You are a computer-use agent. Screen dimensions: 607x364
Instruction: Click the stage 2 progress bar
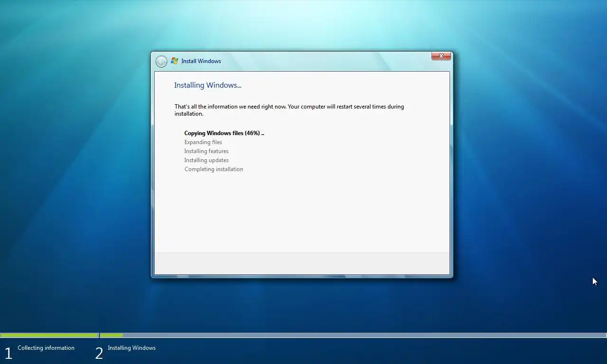[353, 336]
